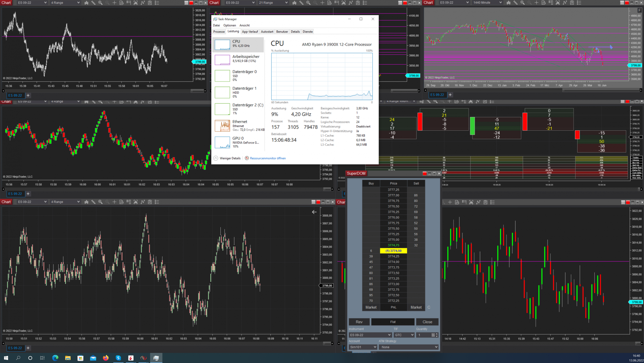Click red link color square on SuperDOM title
Image resolution: width=644 pixels, height=363 pixels.
point(425,174)
